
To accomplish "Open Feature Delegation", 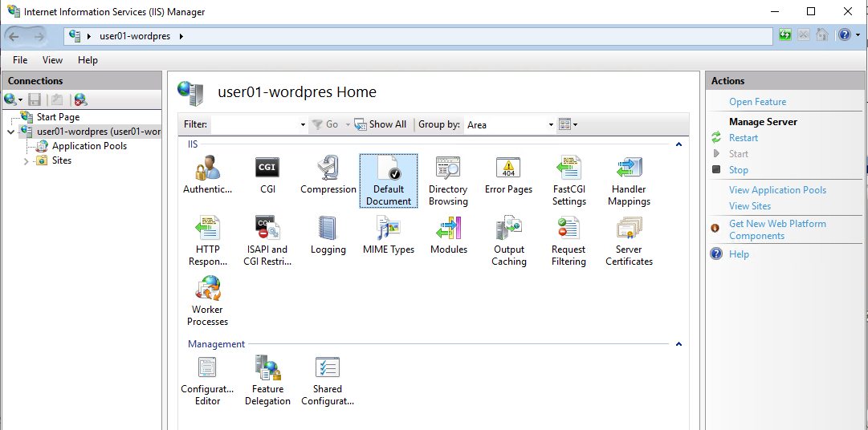I will [x=268, y=381].
